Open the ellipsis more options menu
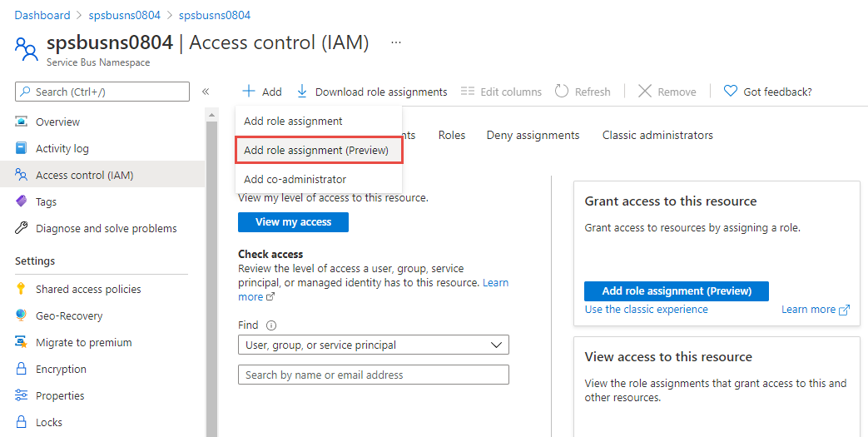The image size is (868, 437). pos(396,42)
